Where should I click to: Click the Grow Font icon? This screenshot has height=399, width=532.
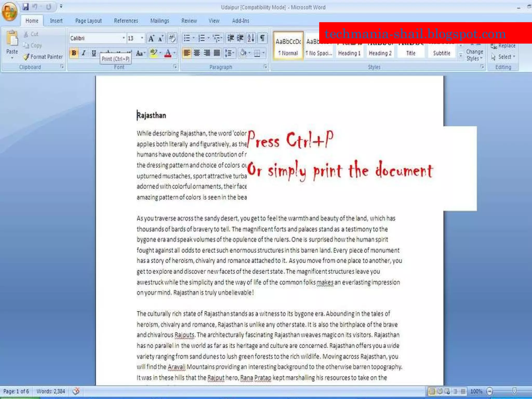pyautogui.click(x=151, y=38)
